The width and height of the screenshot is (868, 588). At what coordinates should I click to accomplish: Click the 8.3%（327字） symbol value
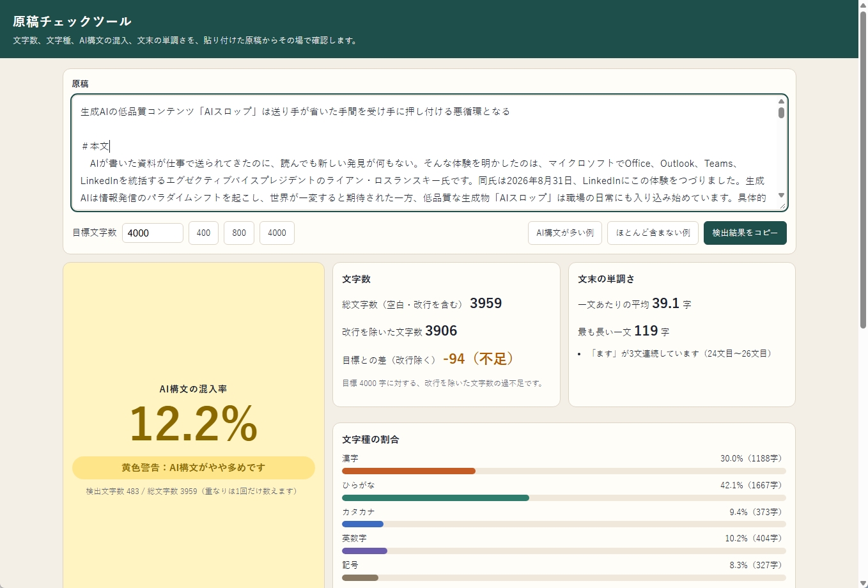coord(757,565)
